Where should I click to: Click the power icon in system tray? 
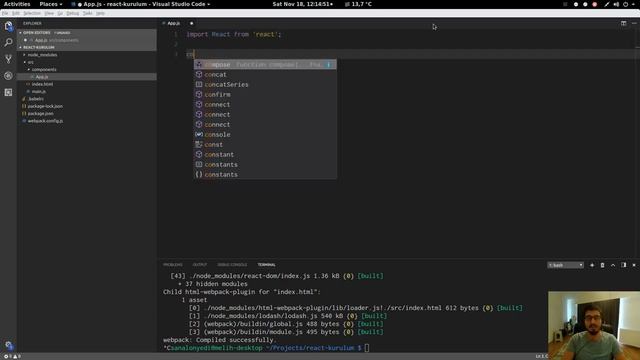[625, 4]
